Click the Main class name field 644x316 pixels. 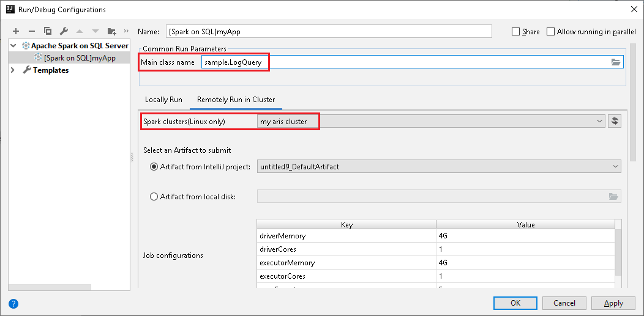[413, 62]
